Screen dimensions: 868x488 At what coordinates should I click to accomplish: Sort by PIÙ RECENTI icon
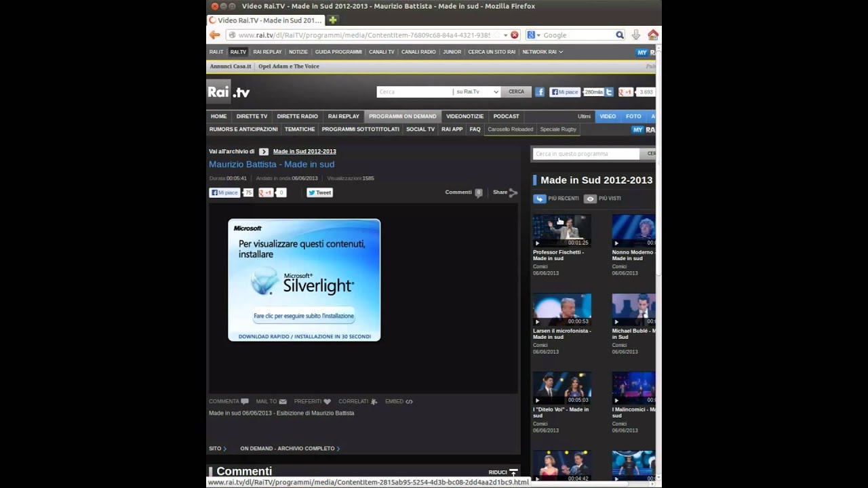pyautogui.click(x=540, y=199)
